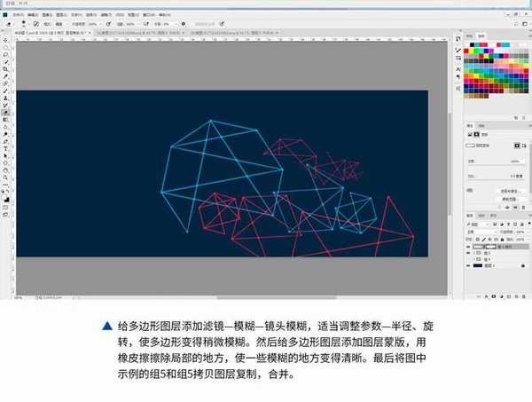
Task: Click the Select and Mask button in Properties
Action: pyautogui.click(x=508, y=191)
